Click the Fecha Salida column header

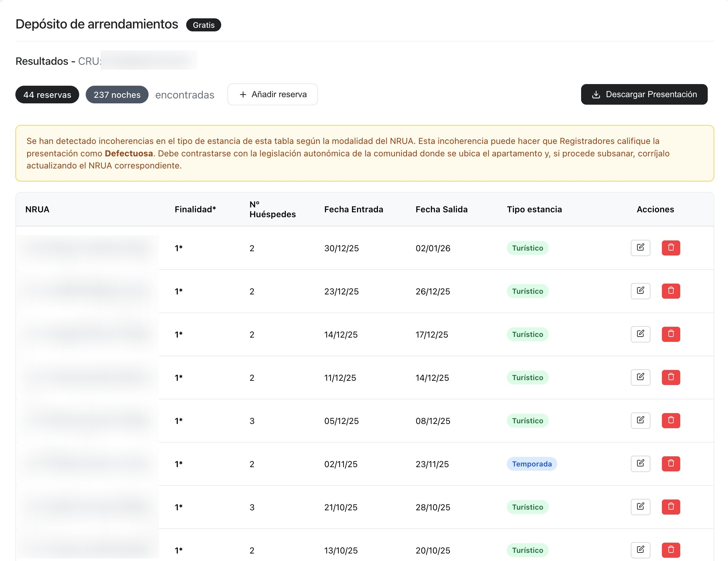pyautogui.click(x=441, y=209)
